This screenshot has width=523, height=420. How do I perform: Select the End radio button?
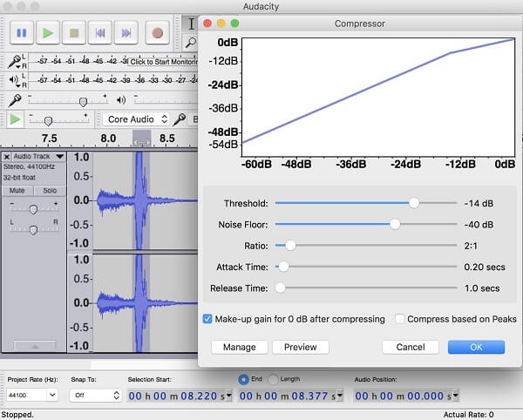coord(243,379)
